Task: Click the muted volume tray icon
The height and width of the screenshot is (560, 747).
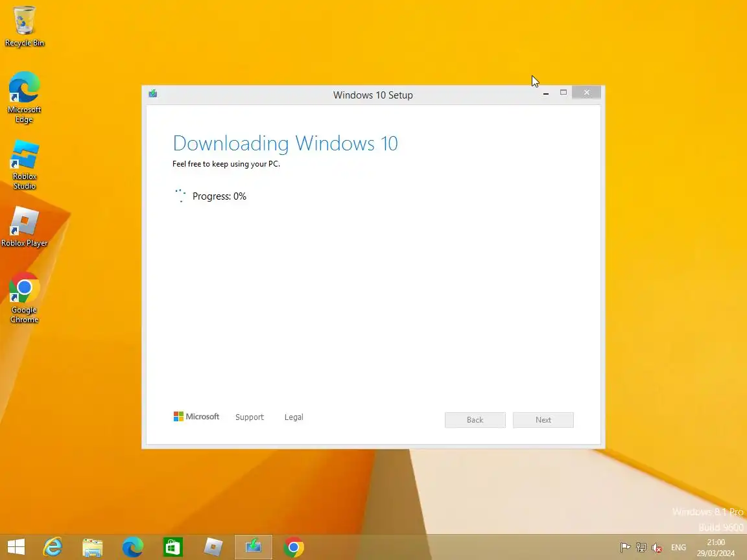Action: [657, 548]
